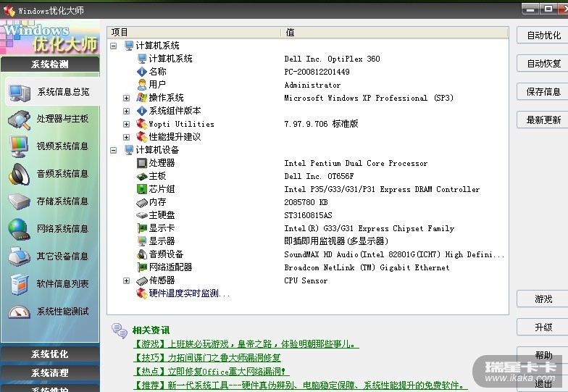Click the 主硬盘 disk icon in tree

142,215
